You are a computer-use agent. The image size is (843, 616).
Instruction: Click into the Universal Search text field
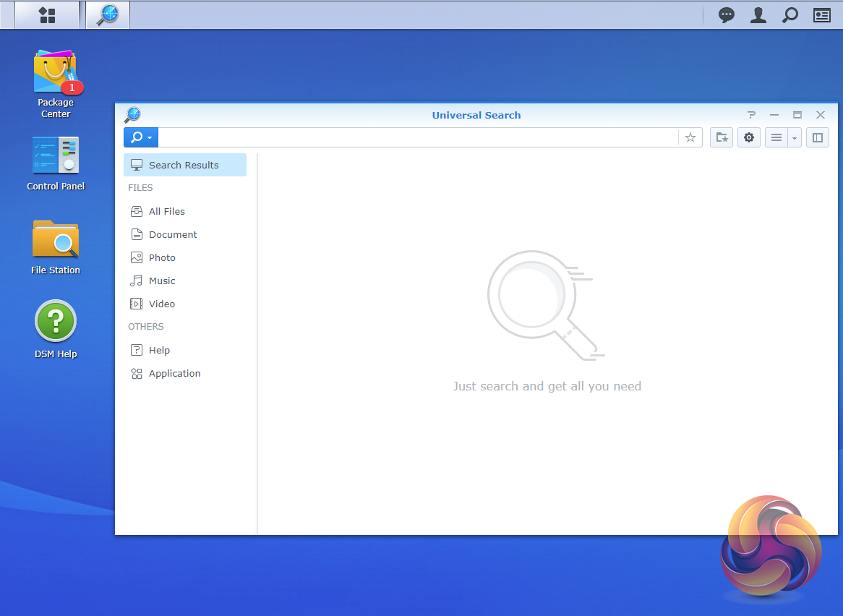[418, 137]
